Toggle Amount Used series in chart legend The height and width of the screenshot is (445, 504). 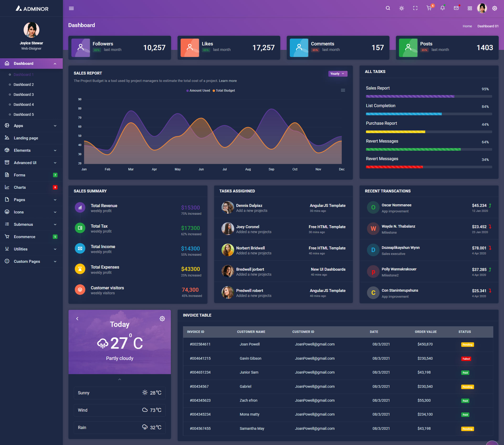[198, 91]
